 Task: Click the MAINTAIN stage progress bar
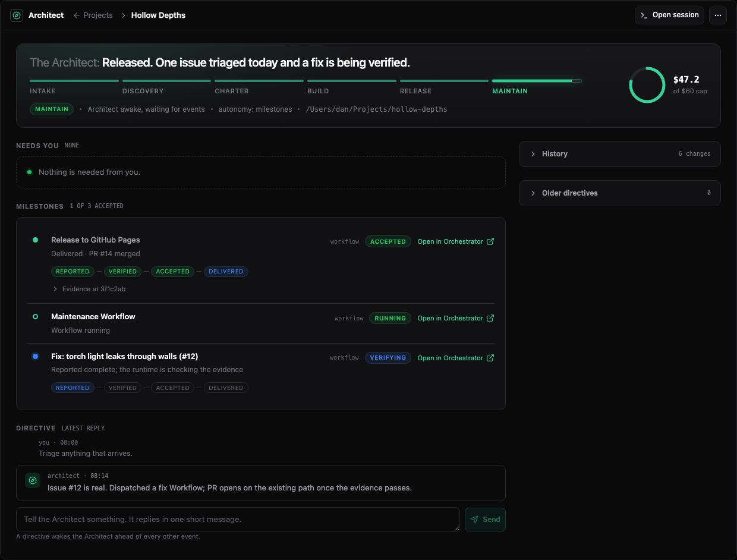click(537, 81)
